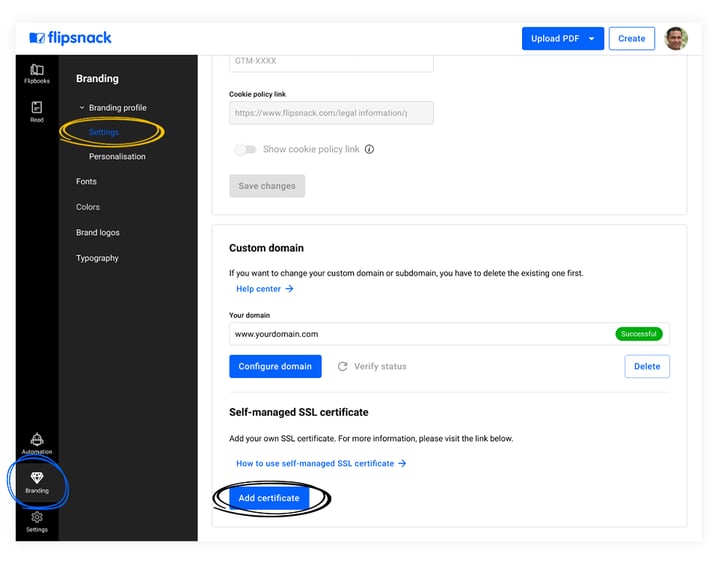Click the Your domain input field
The width and height of the screenshot is (718, 563).
(x=449, y=334)
